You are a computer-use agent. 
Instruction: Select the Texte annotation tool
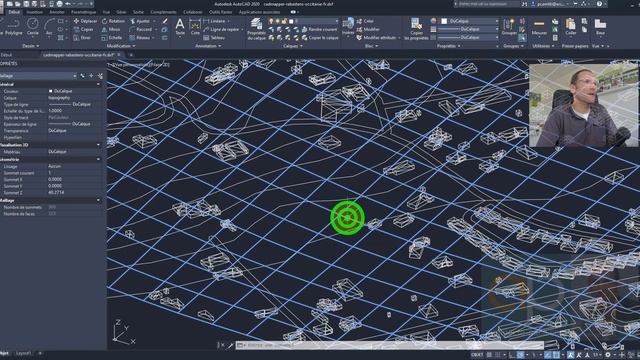pyautogui.click(x=180, y=27)
